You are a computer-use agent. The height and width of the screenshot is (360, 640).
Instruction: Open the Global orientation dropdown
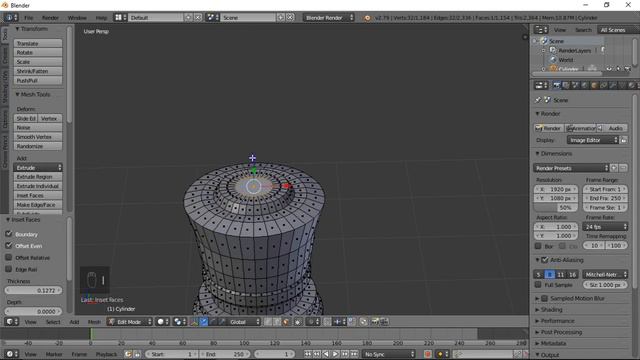click(x=244, y=322)
